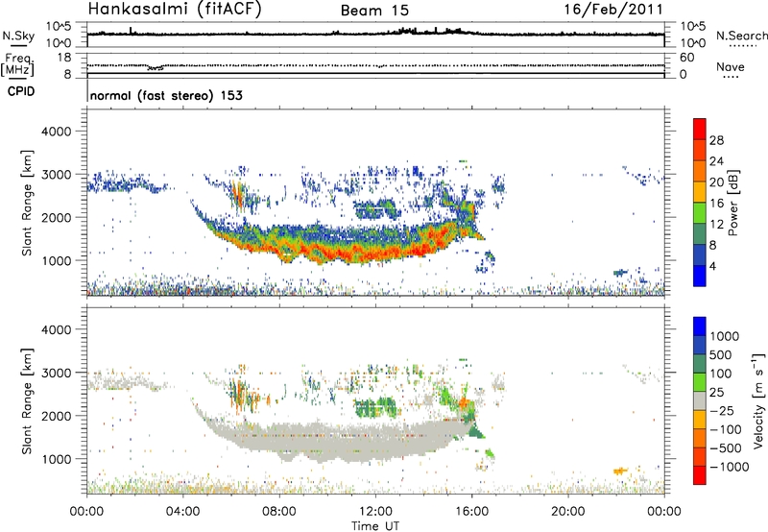The image size is (768, 532).
Task: Click the 'N.Search' legend label
Action: pyautogui.click(x=741, y=36)
